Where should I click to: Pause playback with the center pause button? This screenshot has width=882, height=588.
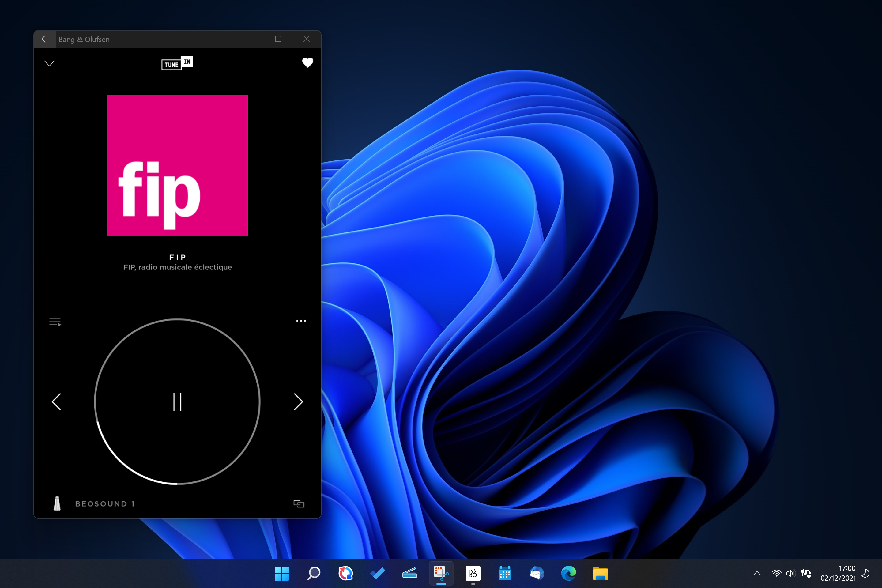coord(177,401)
